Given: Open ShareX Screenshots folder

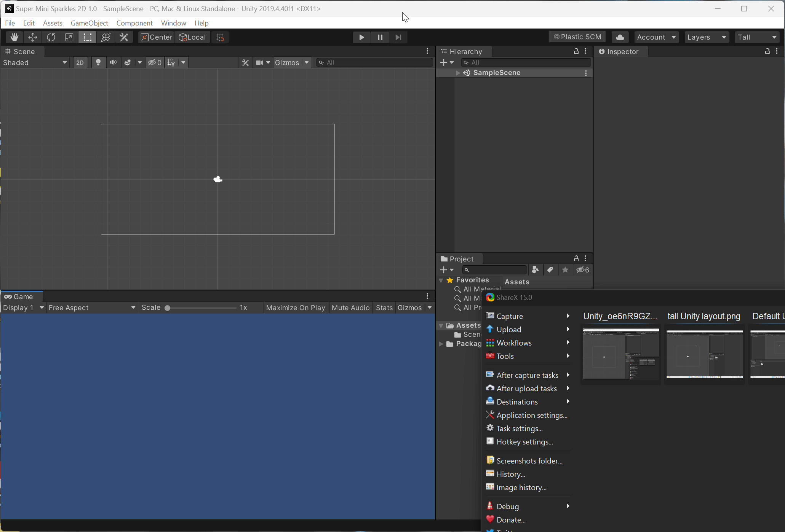Looking at the screenshot, I should [528, 460].
